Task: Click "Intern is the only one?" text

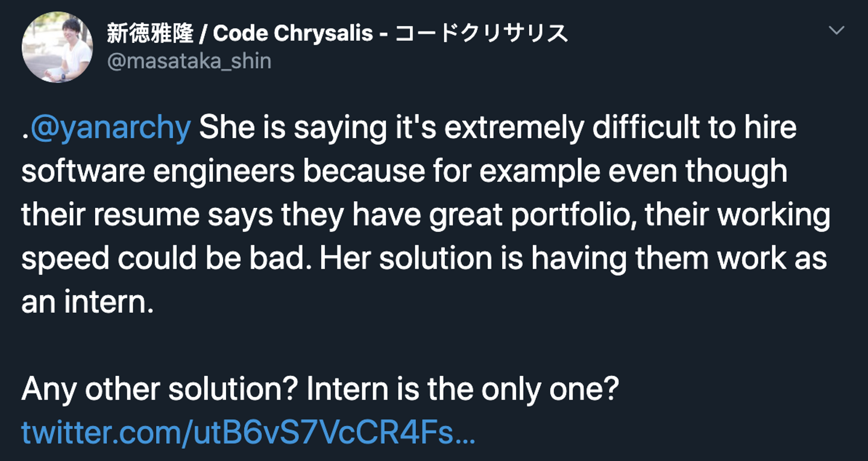Action: click(462, 389)
